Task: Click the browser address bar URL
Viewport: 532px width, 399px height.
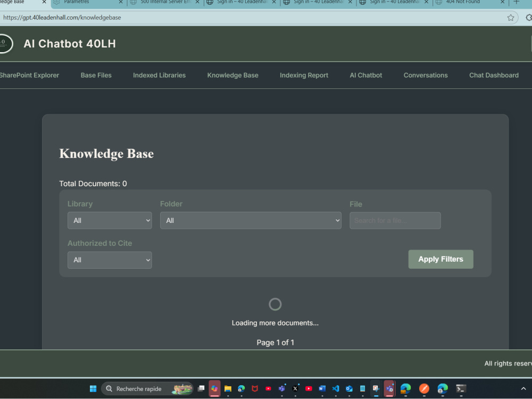Action: pyautogui.click(x=62, y=18)
